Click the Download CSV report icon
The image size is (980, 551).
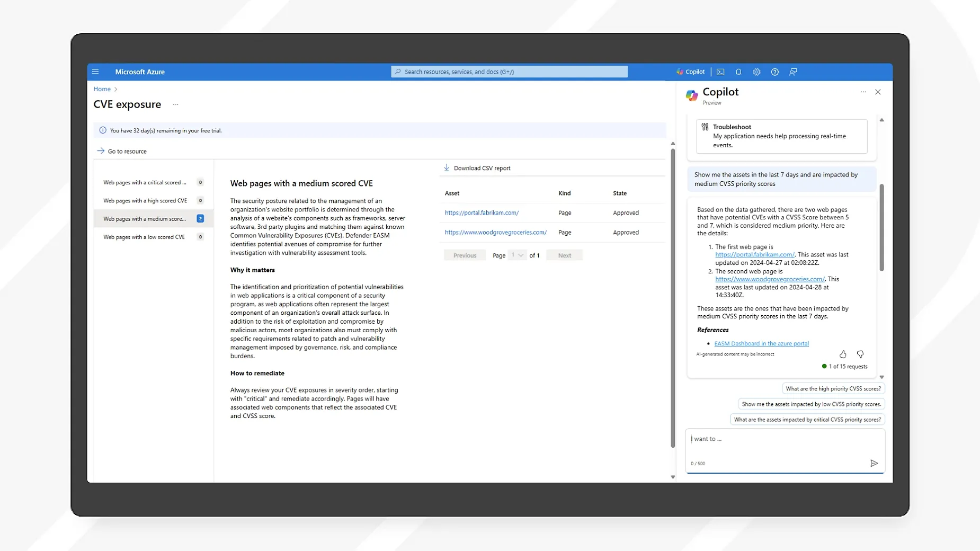click(x=447, y=168)
